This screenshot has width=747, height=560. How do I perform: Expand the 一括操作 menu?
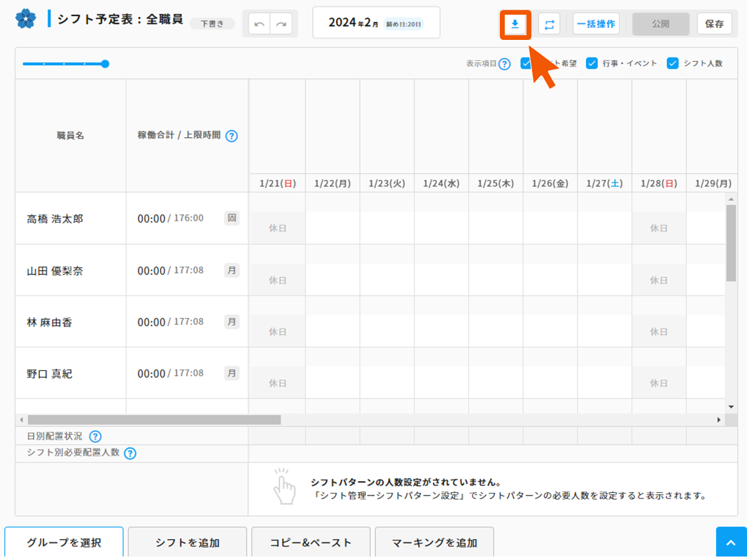(596, 24)
